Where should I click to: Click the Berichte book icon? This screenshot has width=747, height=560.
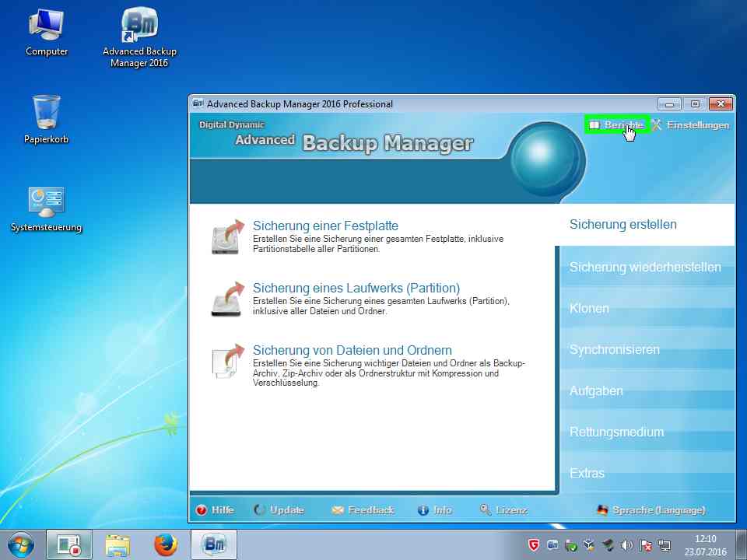pyautogui.click(x=594, y=124)
